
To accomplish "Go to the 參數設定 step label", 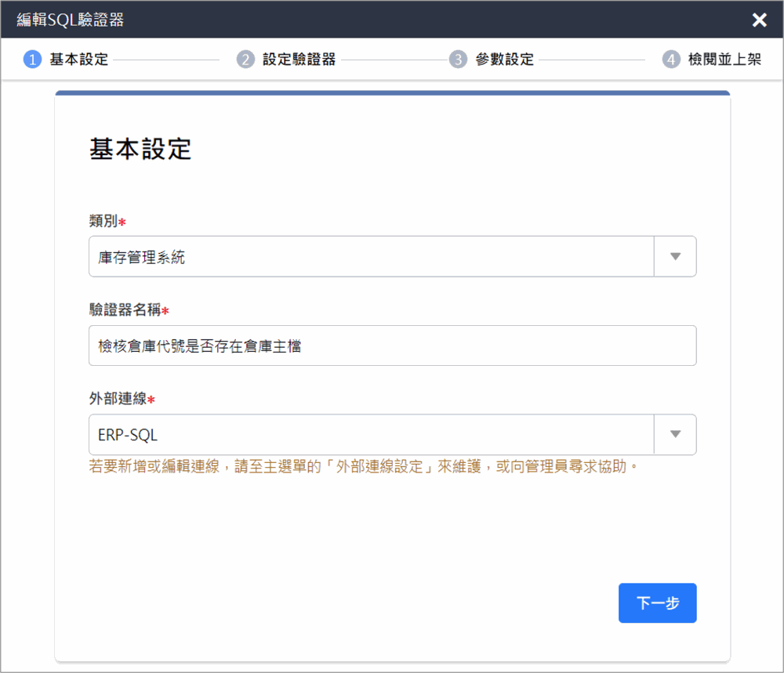I will (x=504, y=60).
